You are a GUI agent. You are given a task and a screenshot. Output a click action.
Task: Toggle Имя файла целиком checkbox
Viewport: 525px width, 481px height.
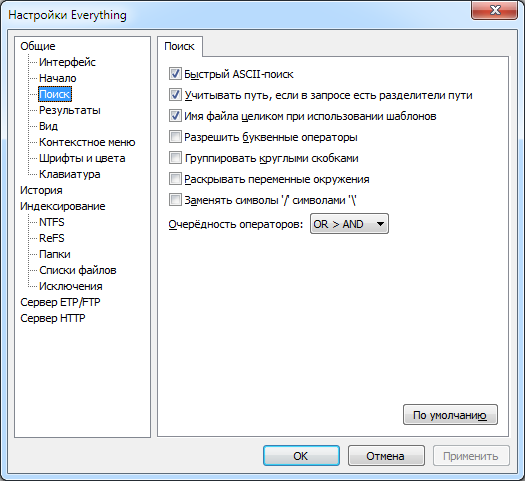pyautogui.click(x=175, y=116)
